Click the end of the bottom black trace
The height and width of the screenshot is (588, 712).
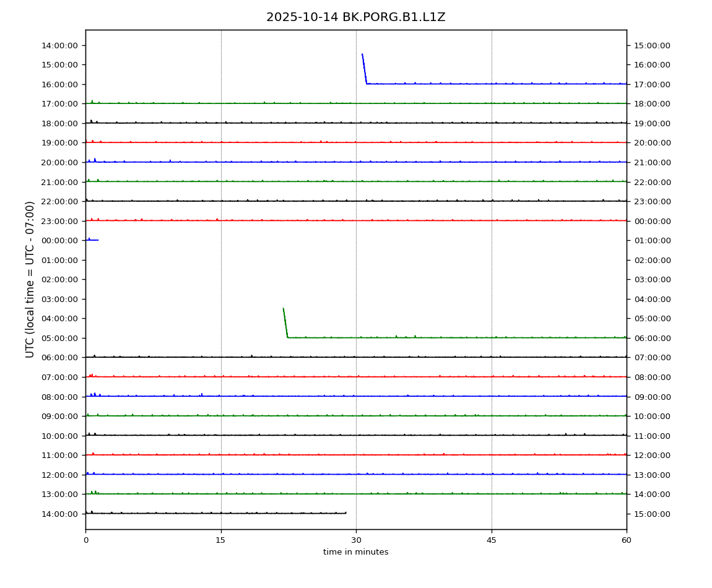(345, 512)
